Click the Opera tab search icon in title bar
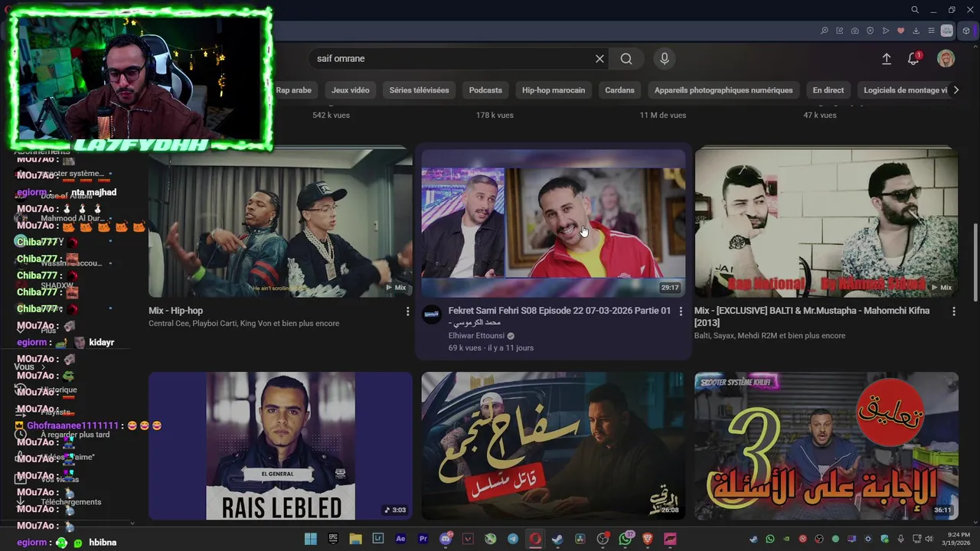The image size is (980, 551). tap(915, 10)
